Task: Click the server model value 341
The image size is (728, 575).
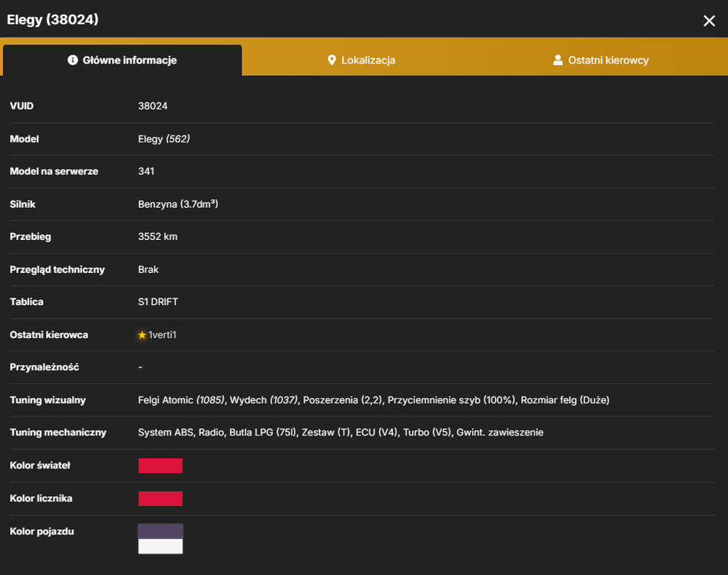Action: [147, 171]
